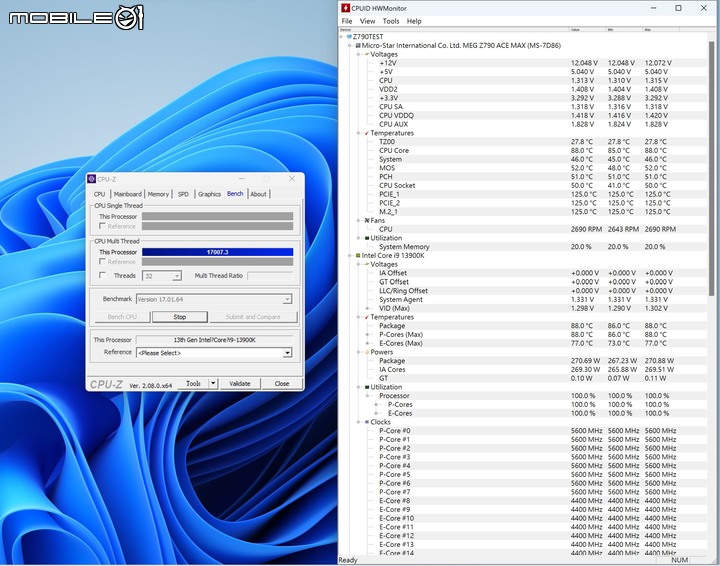Click the This Processor name field

tap(214, 340)
